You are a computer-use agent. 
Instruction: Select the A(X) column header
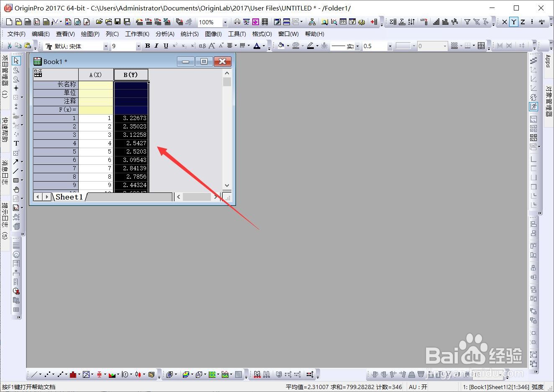(x=96, y=74)
